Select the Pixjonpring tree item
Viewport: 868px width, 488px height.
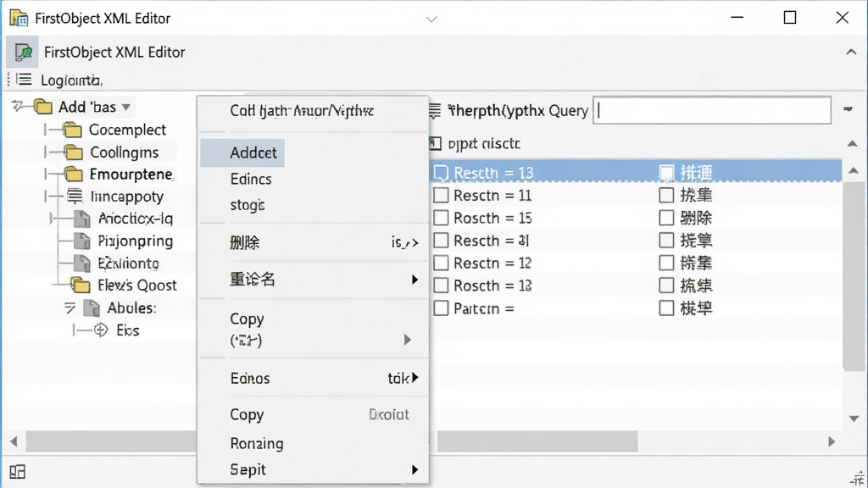pos(136,241)
